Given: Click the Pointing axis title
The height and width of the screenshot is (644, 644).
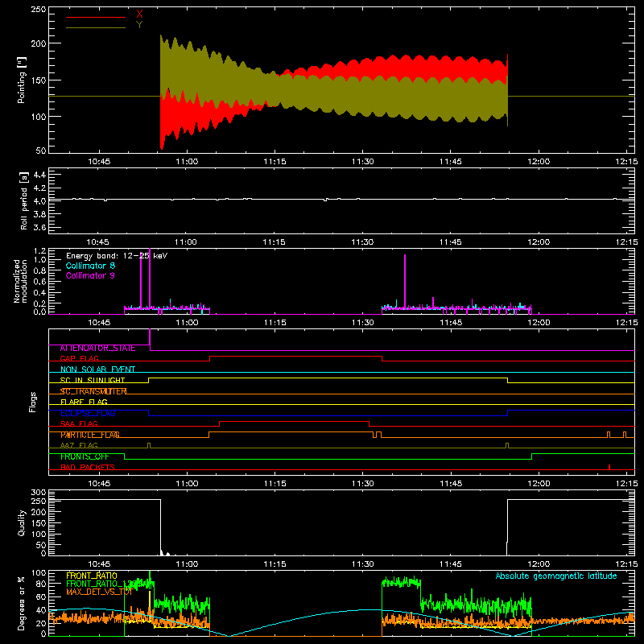Looking at the screenshot, I should pos(22,80).
